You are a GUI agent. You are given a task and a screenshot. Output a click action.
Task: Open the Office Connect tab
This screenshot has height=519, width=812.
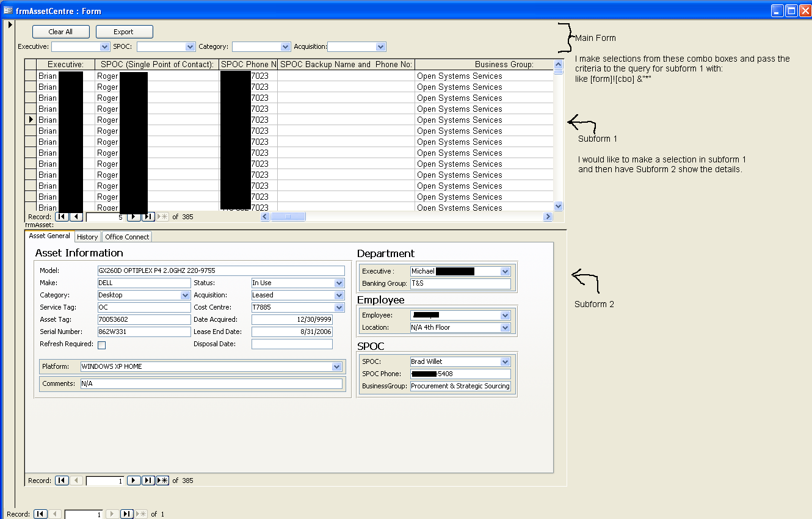coord(127,237)
